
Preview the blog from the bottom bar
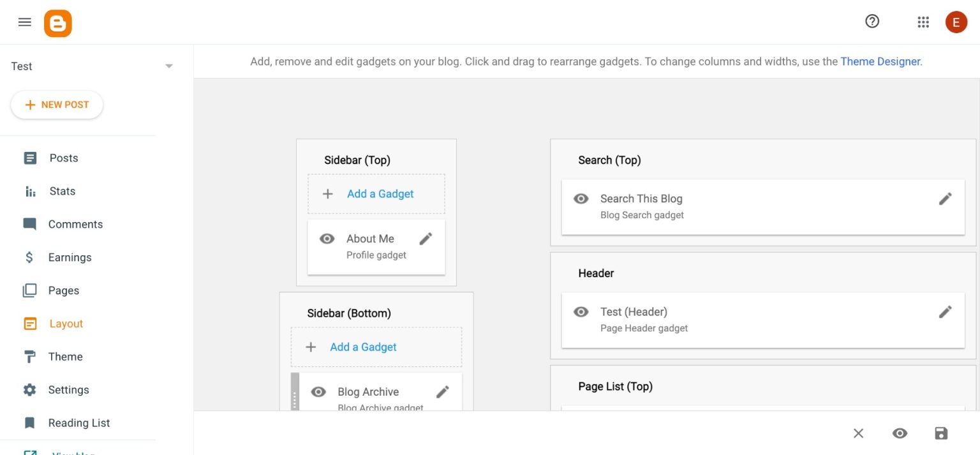(900, 433)
